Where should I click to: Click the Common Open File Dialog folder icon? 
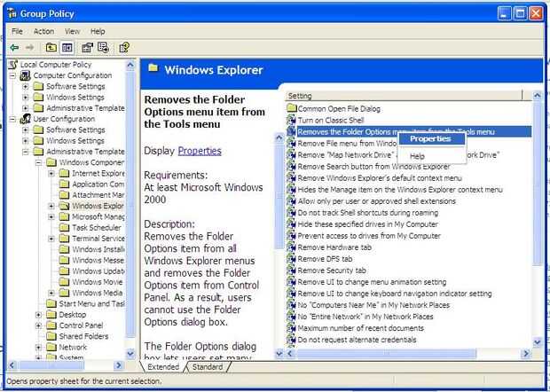(x=292, y=108)
